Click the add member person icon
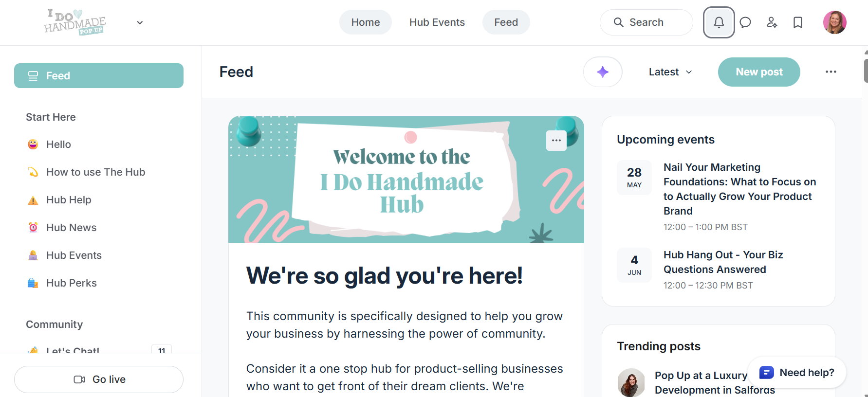Screen dimensions: 868x397 [772, 22]
